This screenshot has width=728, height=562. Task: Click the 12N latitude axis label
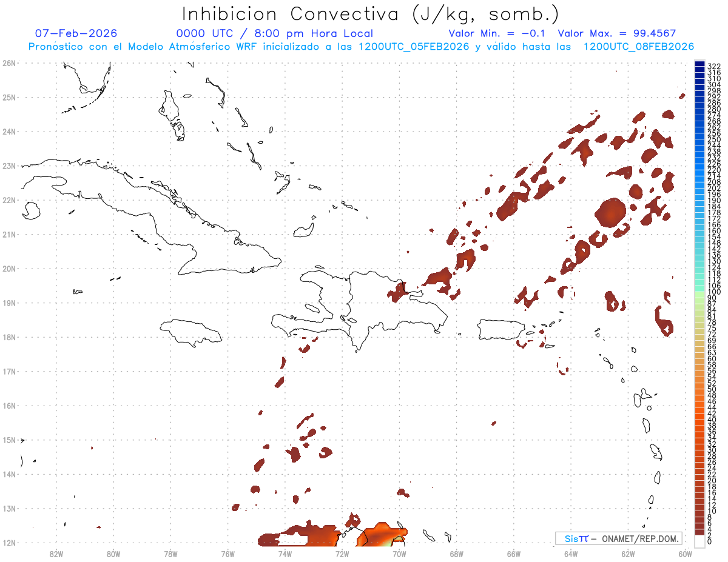pos(8,542)
